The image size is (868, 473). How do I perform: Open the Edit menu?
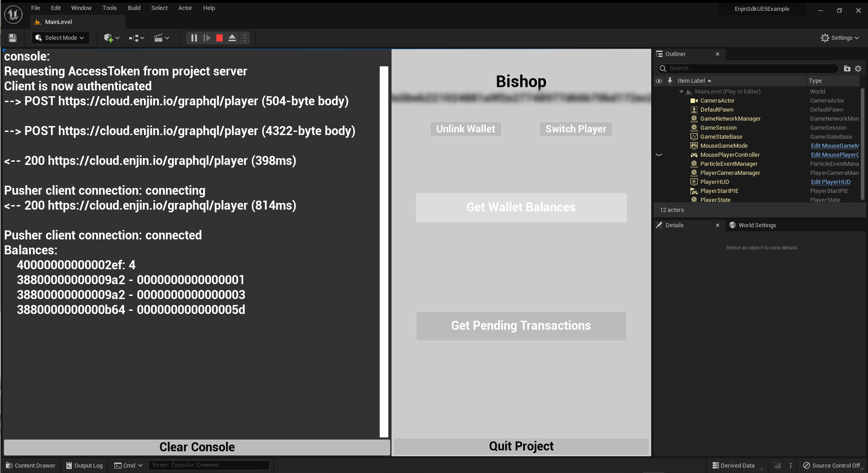coord(56,8)
